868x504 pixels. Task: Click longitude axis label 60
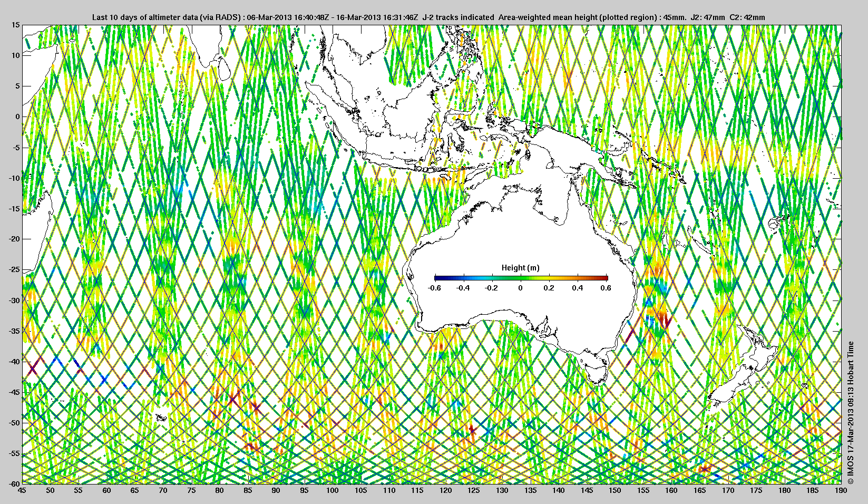pos(107,491)
